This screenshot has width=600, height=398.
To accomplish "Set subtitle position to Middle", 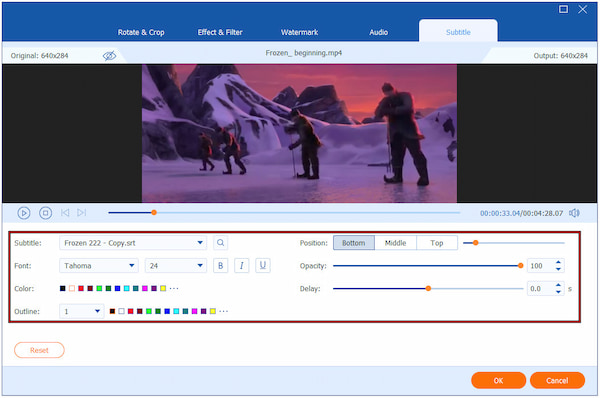I will [x=395, y=243].
